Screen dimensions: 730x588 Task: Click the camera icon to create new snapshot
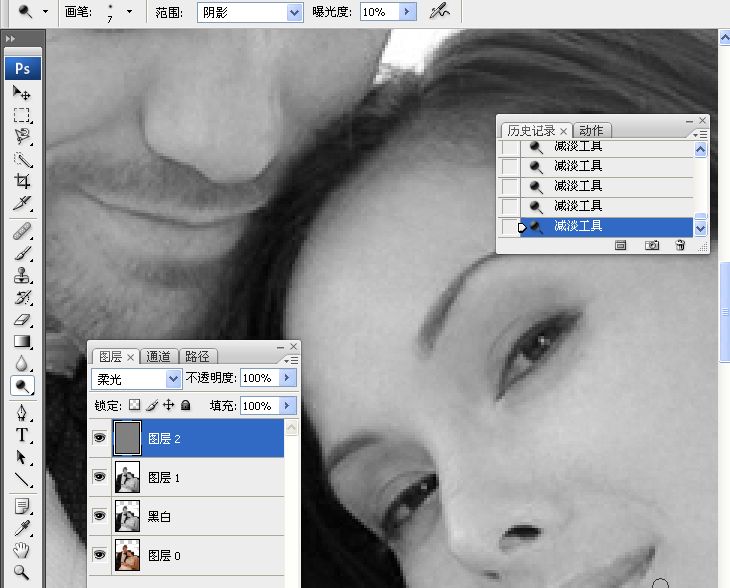652,245
